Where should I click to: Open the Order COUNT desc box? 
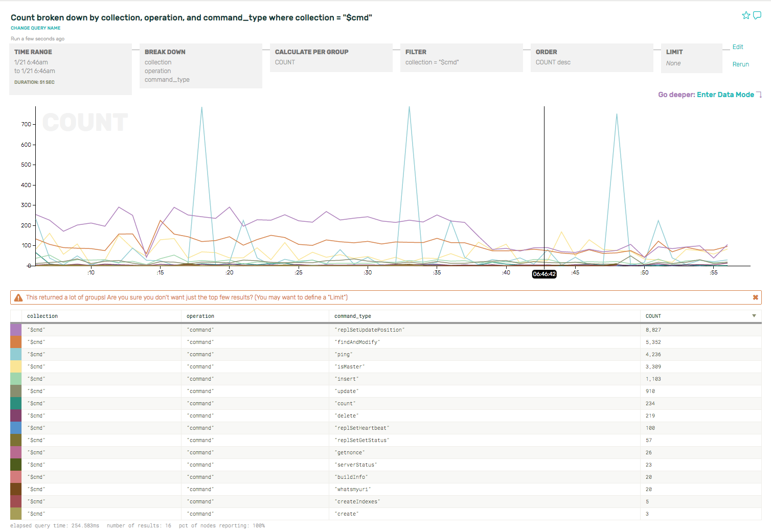pos(592,57)
